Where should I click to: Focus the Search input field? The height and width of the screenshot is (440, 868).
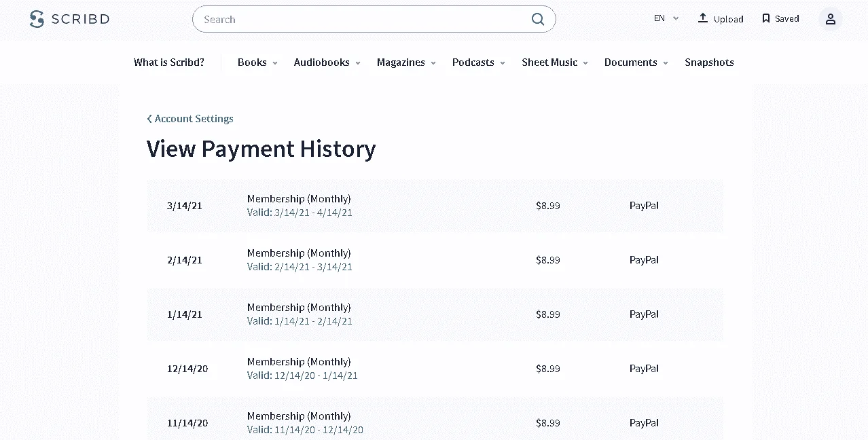[x=365, y=19]
